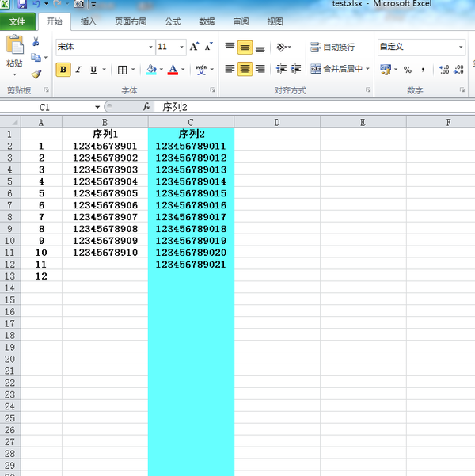Click 合并后居中 merge and center button
475x476 pixels.
click(x=336, y=69)
